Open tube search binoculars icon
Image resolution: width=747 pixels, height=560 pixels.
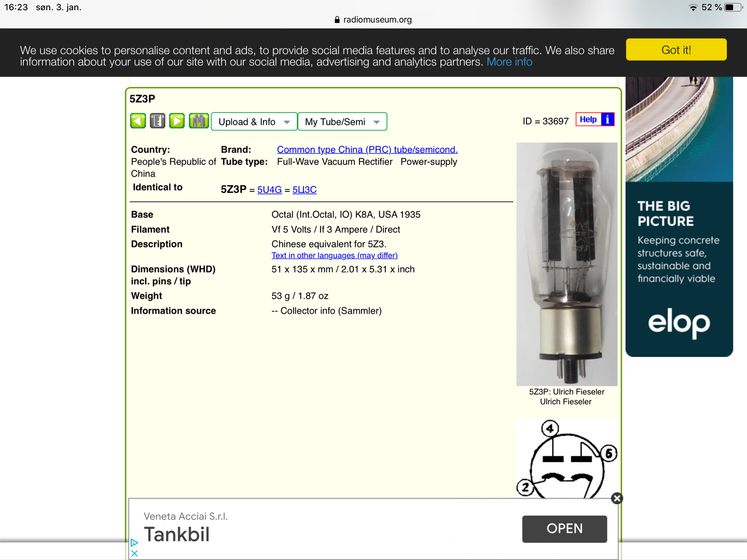[x=199, y=121]
